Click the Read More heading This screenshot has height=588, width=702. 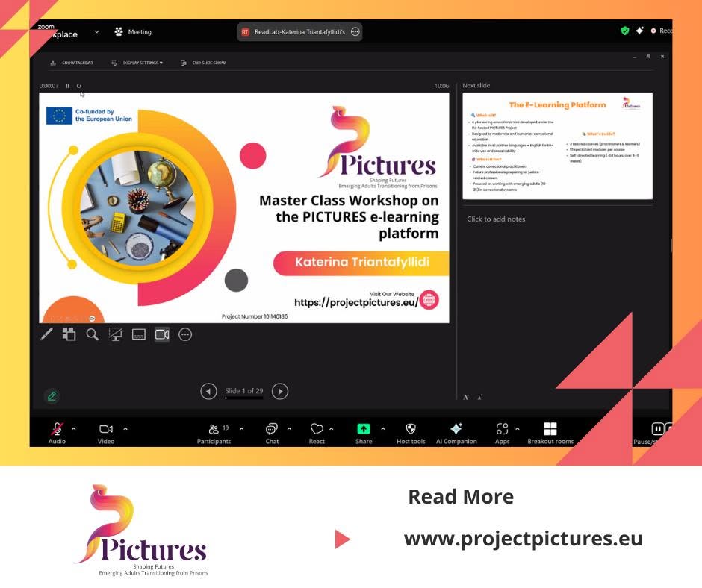(x=461, y=497)
